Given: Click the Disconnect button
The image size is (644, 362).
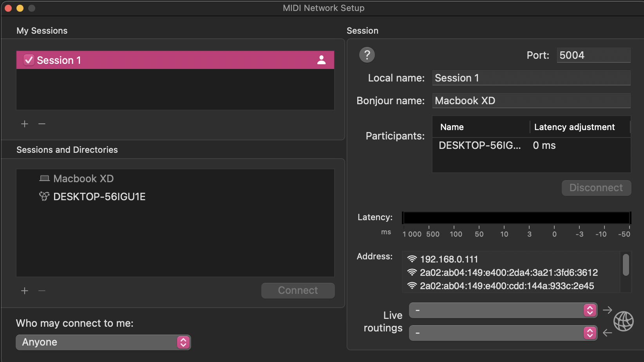Looking at the screenshot, I should [596, 188].
